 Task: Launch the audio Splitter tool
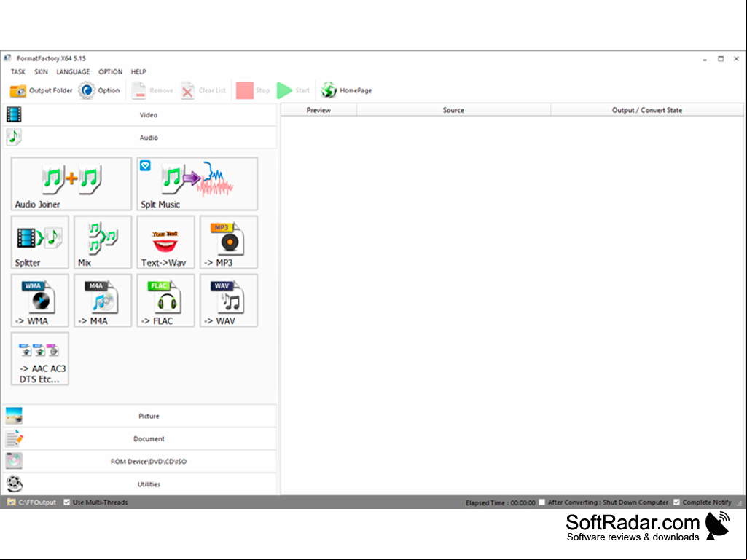(40, 242)
